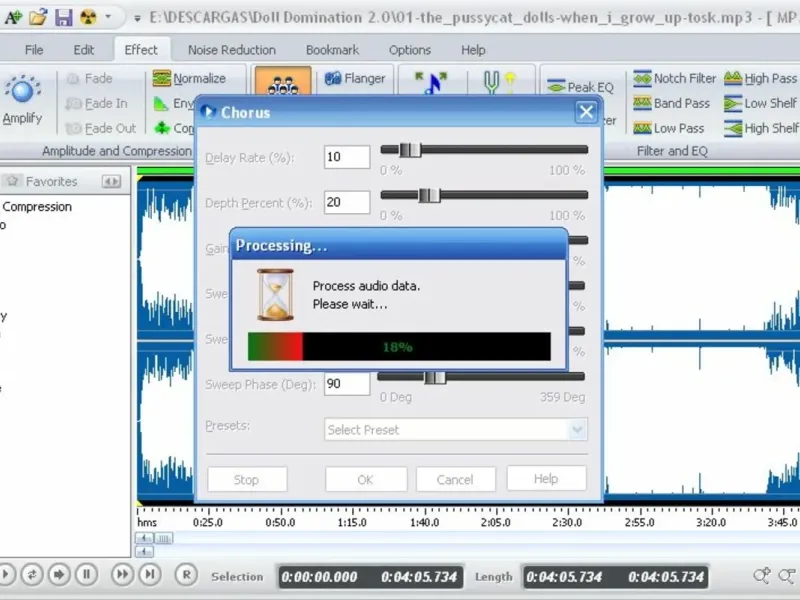
Task: Click the Notch Filter
Action: (674, 79)
